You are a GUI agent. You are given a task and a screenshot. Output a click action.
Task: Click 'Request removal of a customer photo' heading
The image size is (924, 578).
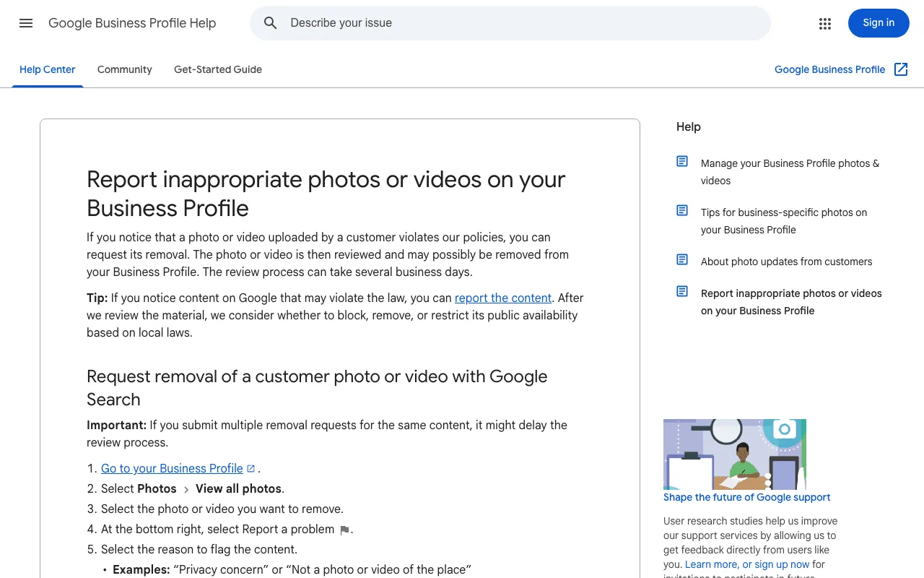[318, 388]
